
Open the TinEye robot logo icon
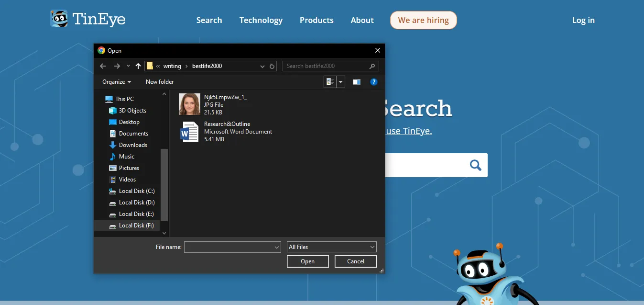[59, 19]
